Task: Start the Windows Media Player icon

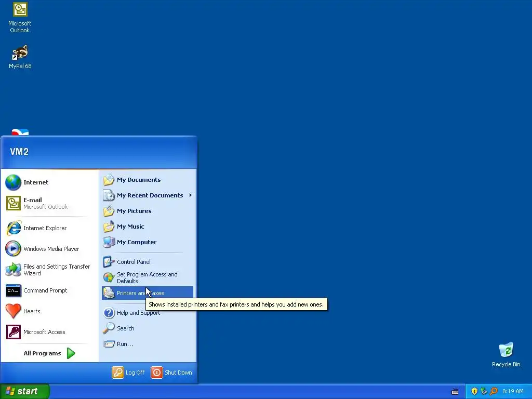Action: coord(13,249)
